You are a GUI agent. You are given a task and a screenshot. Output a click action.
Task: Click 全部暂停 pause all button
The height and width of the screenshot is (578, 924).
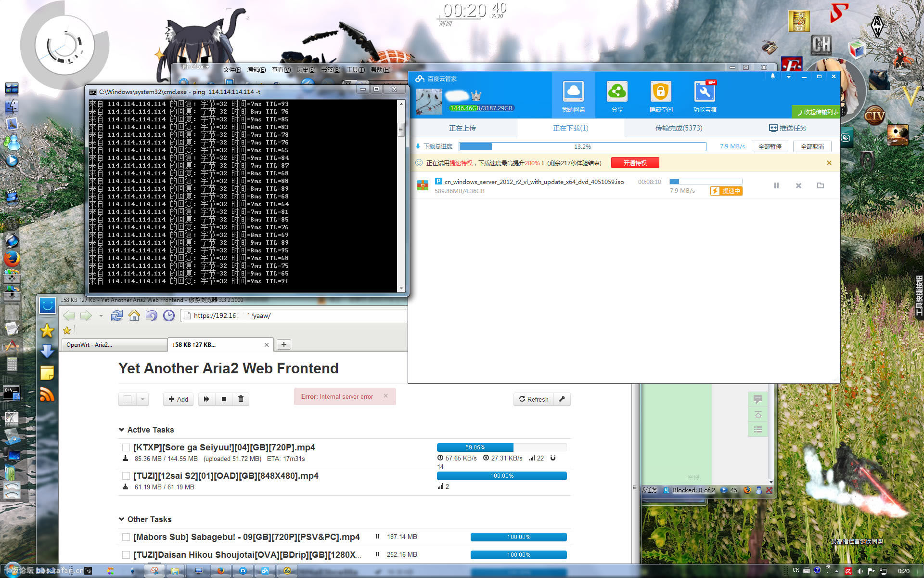tap(770, 146)
